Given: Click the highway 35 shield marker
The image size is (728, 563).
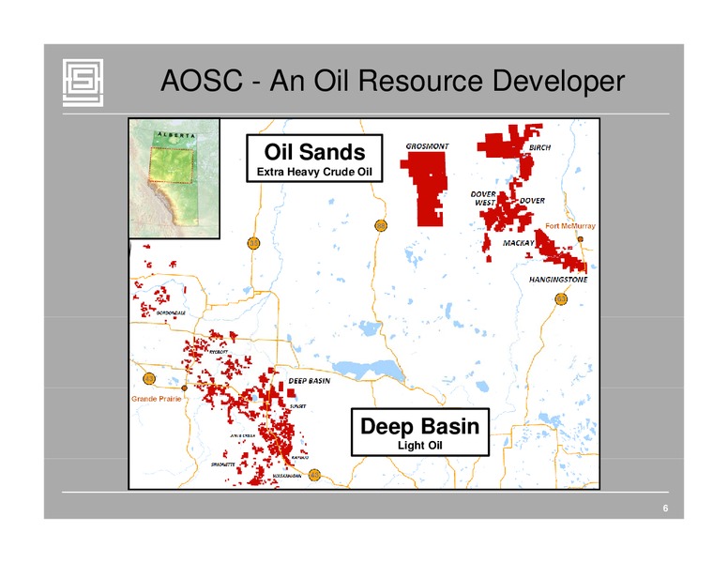Looking at the screenshot, I should [x=253, y=243].
